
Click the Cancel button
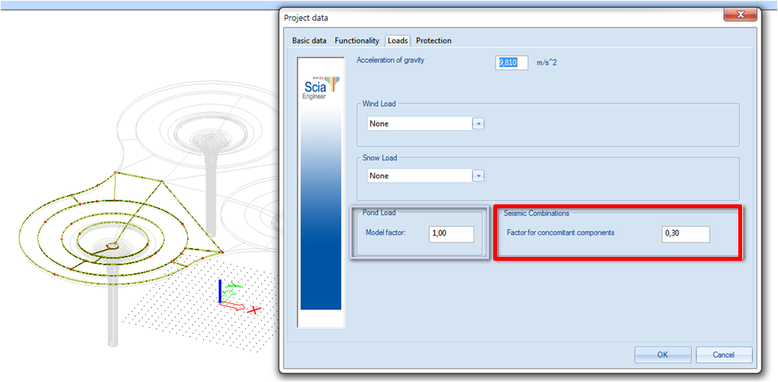pos(724,355)
